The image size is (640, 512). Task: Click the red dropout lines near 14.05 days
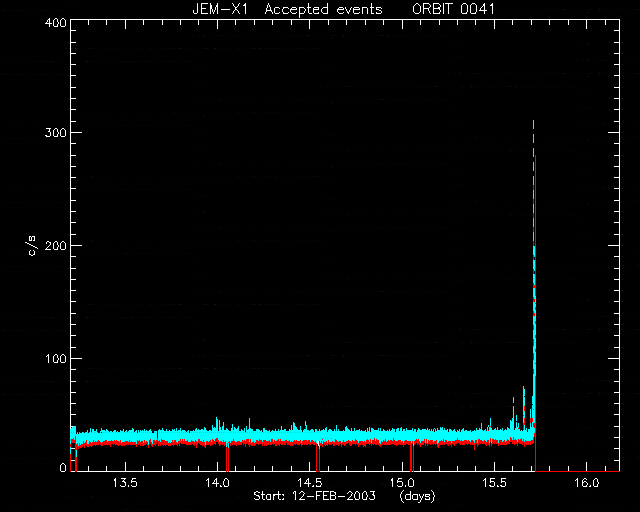pyautogui.click(x=227, y=458)
